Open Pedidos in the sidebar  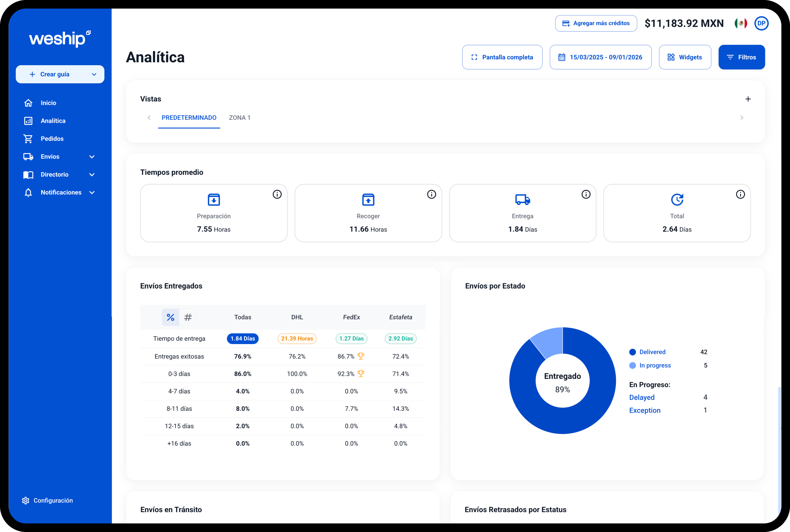[52, 139]
